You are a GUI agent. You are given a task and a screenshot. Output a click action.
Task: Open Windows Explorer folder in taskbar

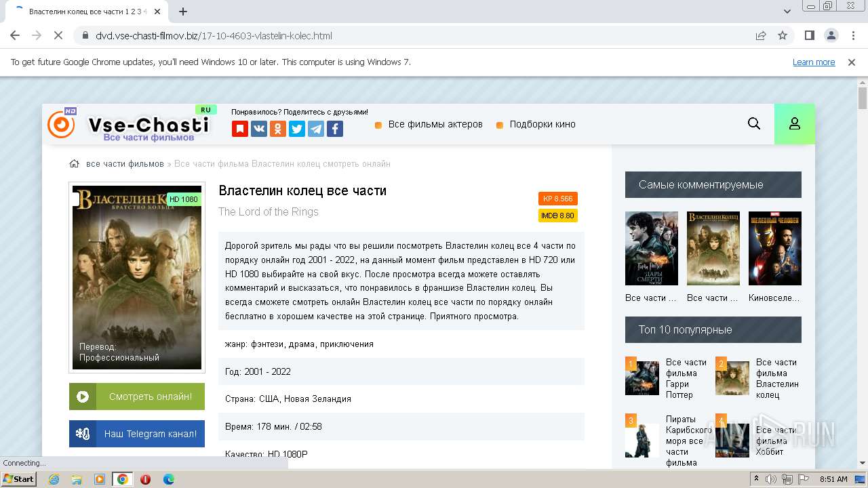(x=77, y=479)
